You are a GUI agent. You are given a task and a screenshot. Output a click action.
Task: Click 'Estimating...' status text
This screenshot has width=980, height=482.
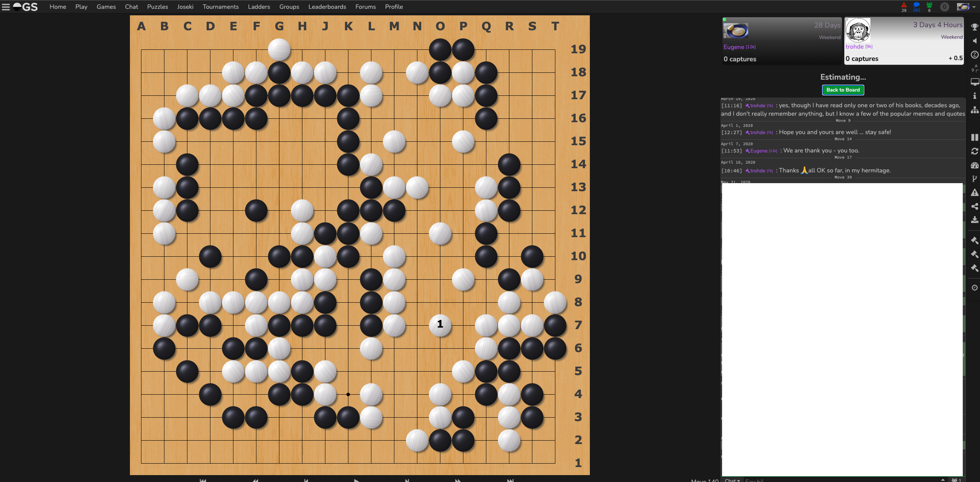[x=843, y=77]
